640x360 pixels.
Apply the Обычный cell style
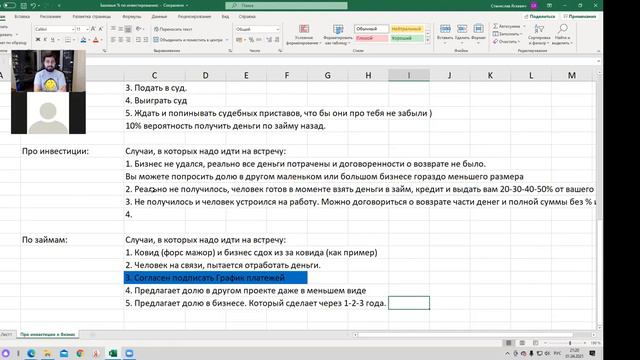click(x=371, y=29)
